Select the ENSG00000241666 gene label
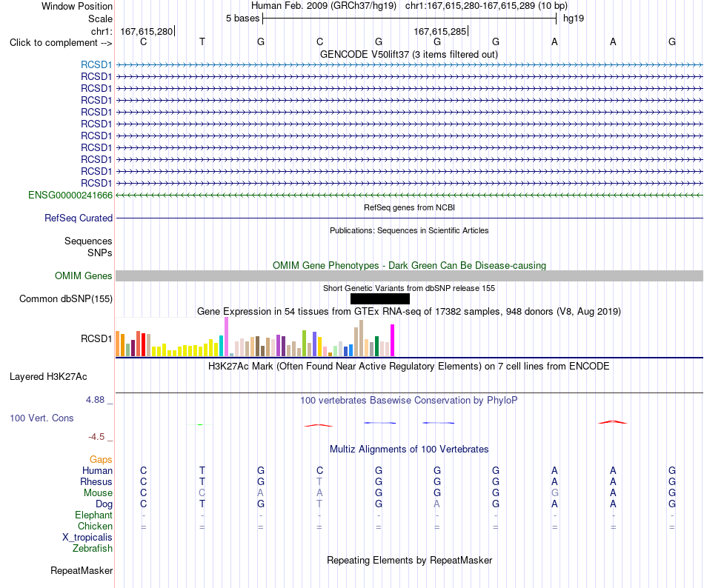Image resolution: width=704 pixels, height=588 pixels. point(70,195)
